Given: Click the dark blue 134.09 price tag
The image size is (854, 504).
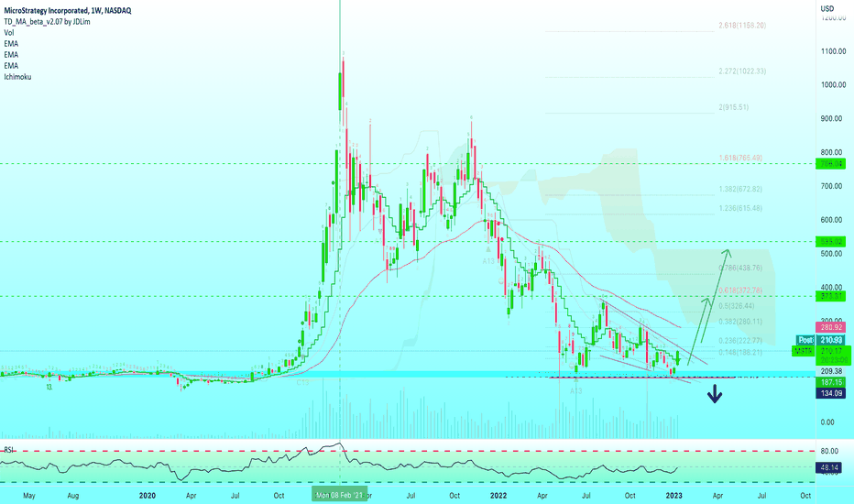Looking at the screenshot, I should 830,393.
